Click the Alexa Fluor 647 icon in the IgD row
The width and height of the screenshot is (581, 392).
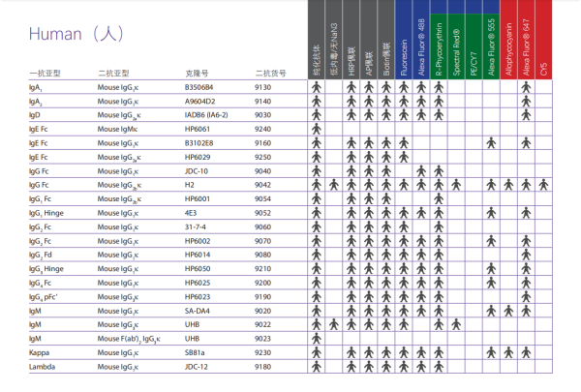(526, 114)
